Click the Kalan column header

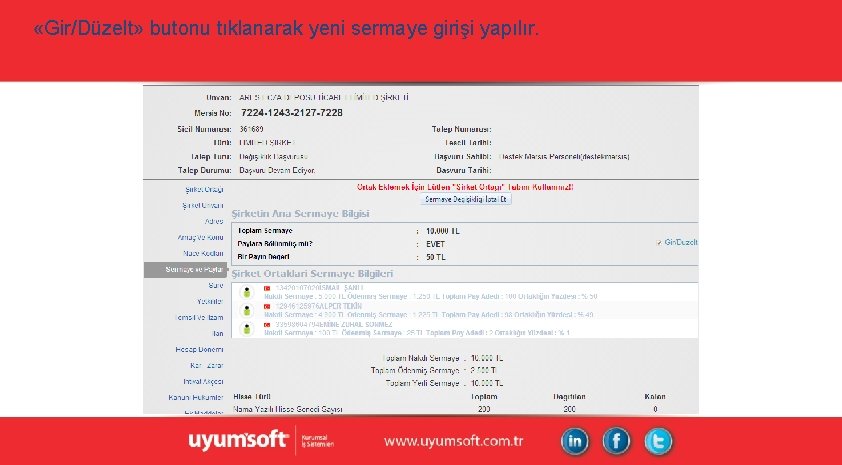click(655, 397)
